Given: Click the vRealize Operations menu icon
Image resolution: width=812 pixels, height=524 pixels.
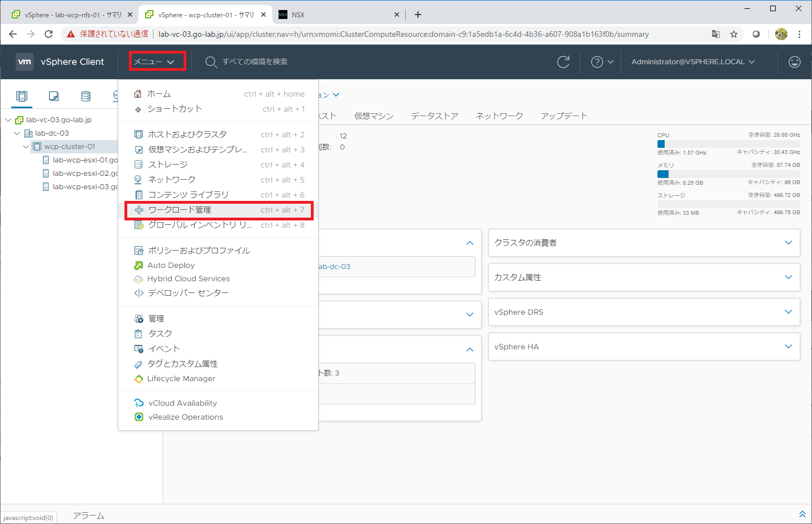Looking at the screenshot, I should [x=139, y=417].
